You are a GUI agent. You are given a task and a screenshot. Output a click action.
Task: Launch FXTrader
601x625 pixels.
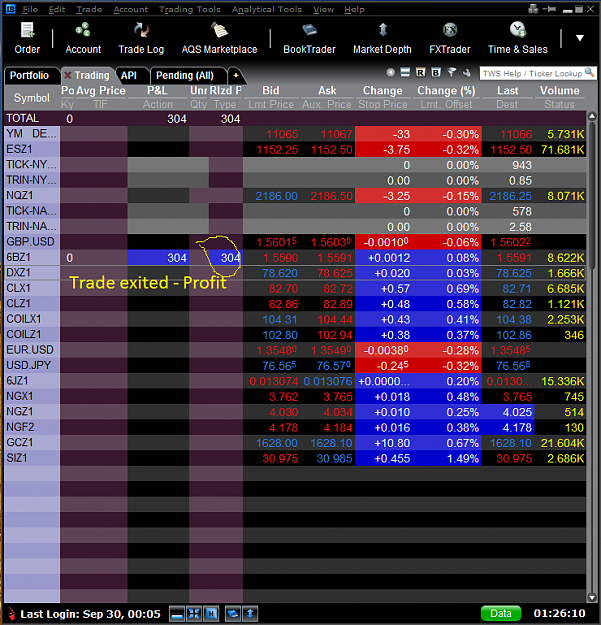[450, 39]
